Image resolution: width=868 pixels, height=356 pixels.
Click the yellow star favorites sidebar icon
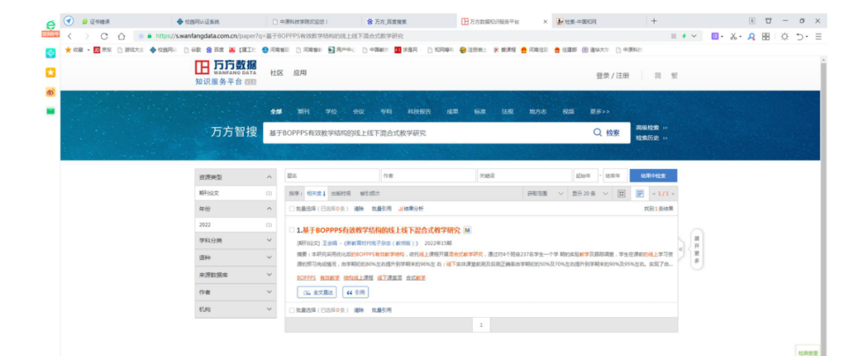coord(50,73)
